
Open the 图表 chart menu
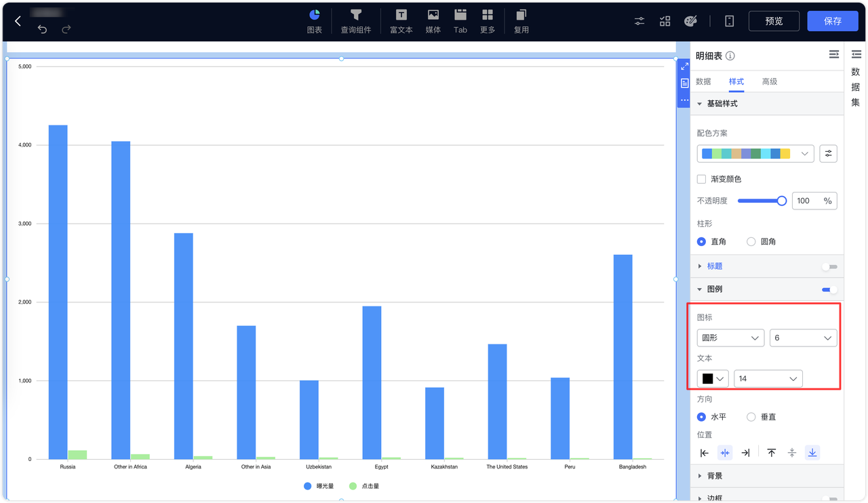coord(315,22)
